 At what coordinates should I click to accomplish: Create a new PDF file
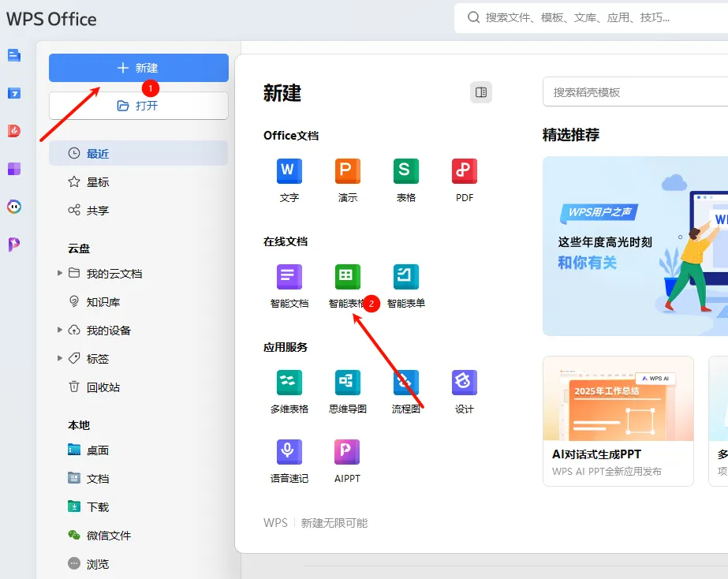(x=465, y=180)
